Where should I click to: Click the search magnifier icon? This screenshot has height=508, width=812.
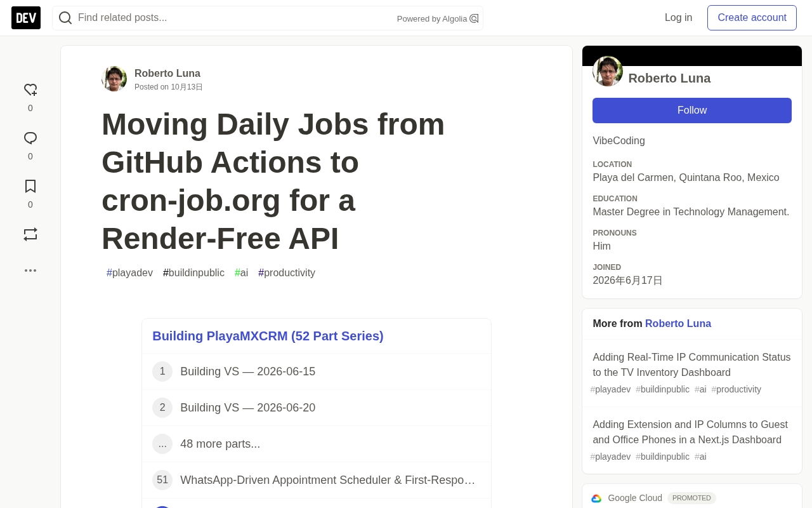65,18
